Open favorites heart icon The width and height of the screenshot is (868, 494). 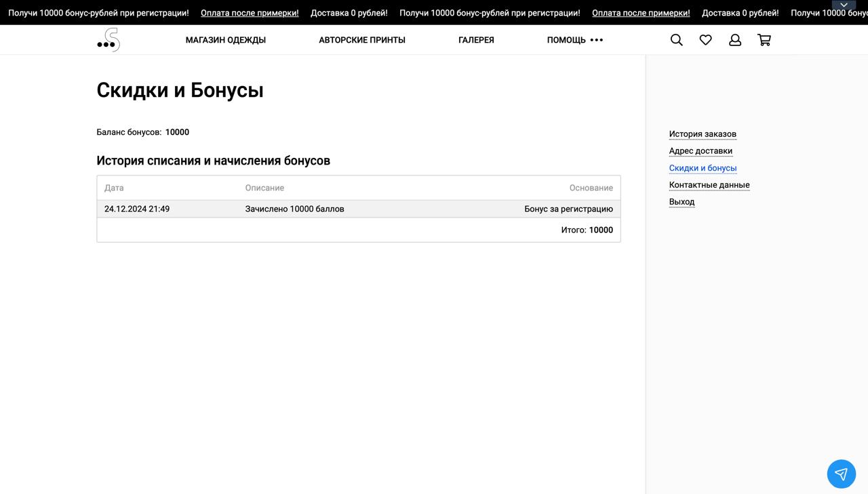click(706, 40)
